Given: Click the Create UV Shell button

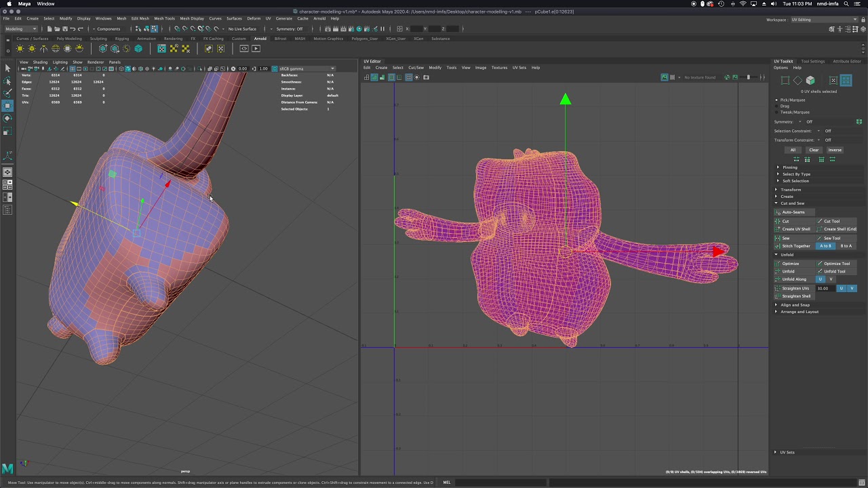Looking at the screenshot, I should coord(795,229).
